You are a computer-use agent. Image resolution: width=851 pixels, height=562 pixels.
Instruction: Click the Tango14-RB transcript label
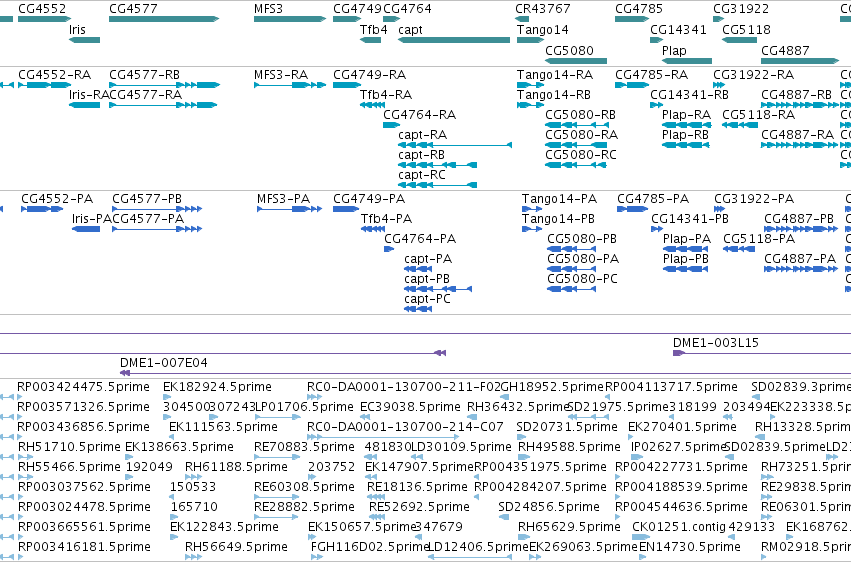(x=554, y=94)
